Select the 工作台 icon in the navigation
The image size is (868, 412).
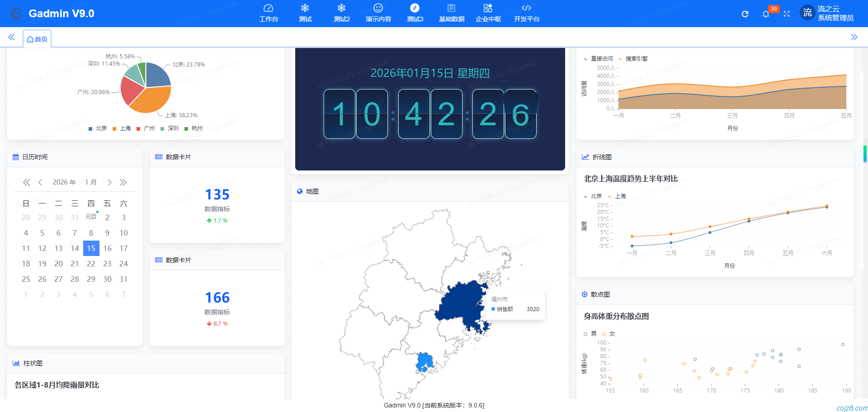269,8
